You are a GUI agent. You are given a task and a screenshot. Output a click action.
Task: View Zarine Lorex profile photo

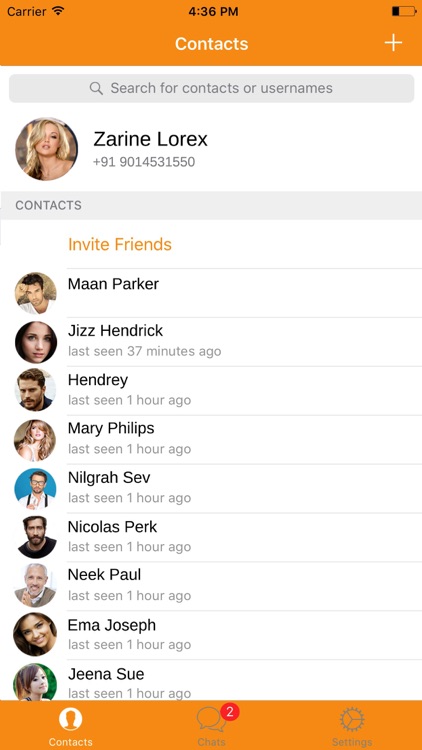pos(46,149)
